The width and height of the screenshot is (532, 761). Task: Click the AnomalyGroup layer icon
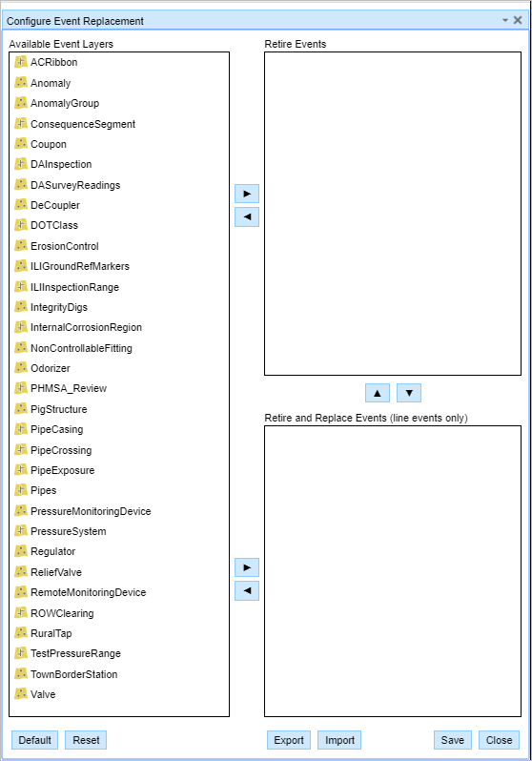click(x=20, y=103)
